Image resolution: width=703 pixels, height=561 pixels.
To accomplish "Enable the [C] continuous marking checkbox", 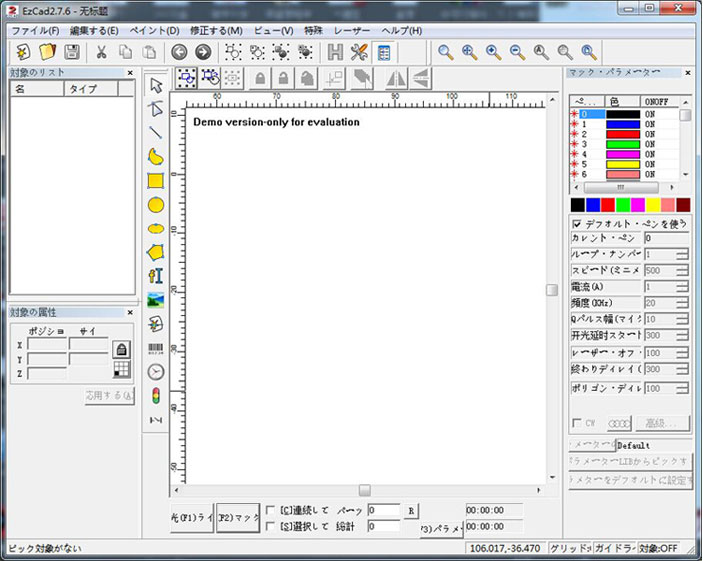I will click(270, 510).
